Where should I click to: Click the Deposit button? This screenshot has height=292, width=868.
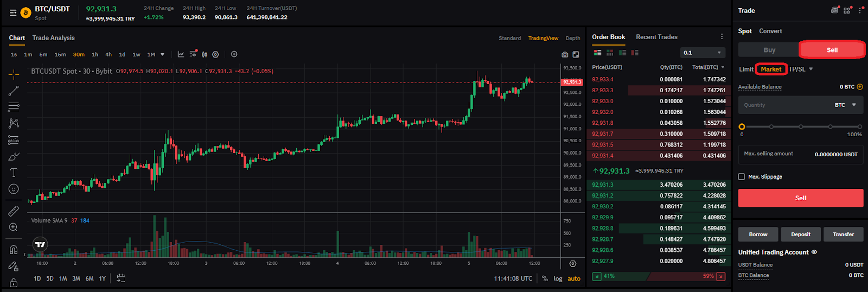click(801, 234)
